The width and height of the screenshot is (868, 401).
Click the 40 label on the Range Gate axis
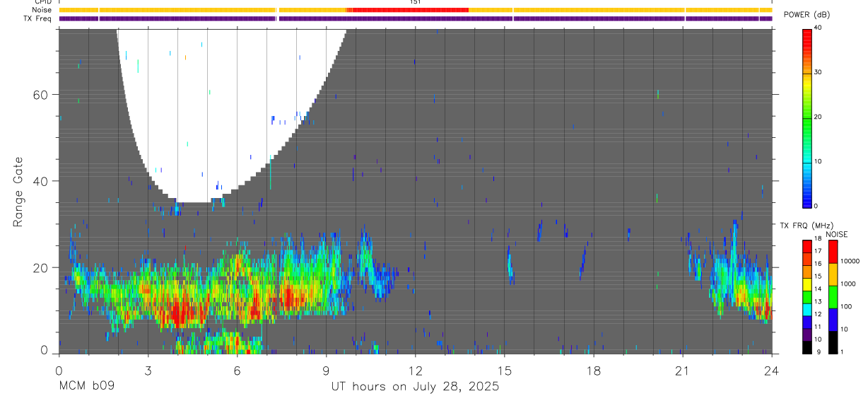click(42, 181)
